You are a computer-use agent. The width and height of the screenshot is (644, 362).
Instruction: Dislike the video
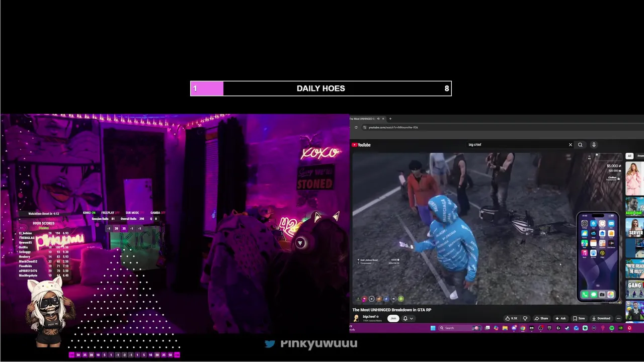(525, 318)
